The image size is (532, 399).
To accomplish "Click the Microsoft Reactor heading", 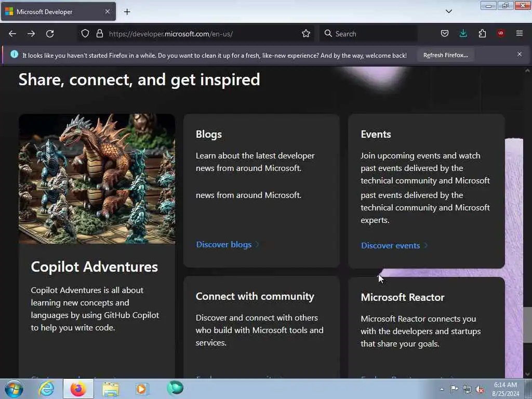I will point(403,298).
